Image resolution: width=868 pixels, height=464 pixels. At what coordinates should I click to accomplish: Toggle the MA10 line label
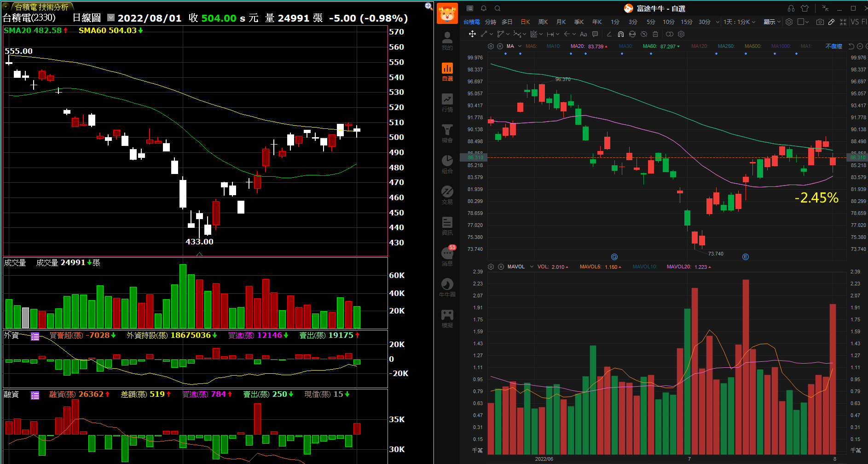554,46
